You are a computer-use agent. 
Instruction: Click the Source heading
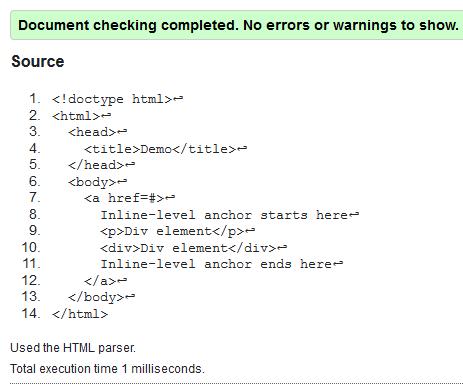coord(38,61)
